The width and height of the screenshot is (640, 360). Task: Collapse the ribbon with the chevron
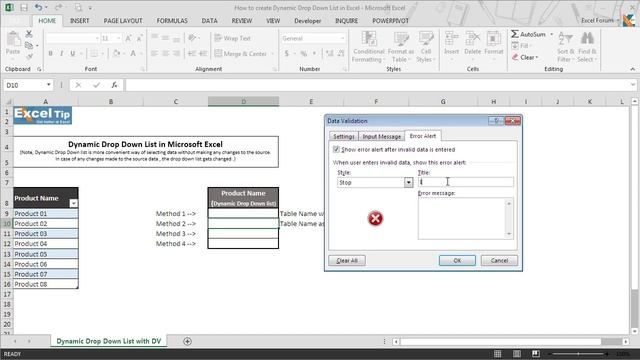[x=633, y=69]
